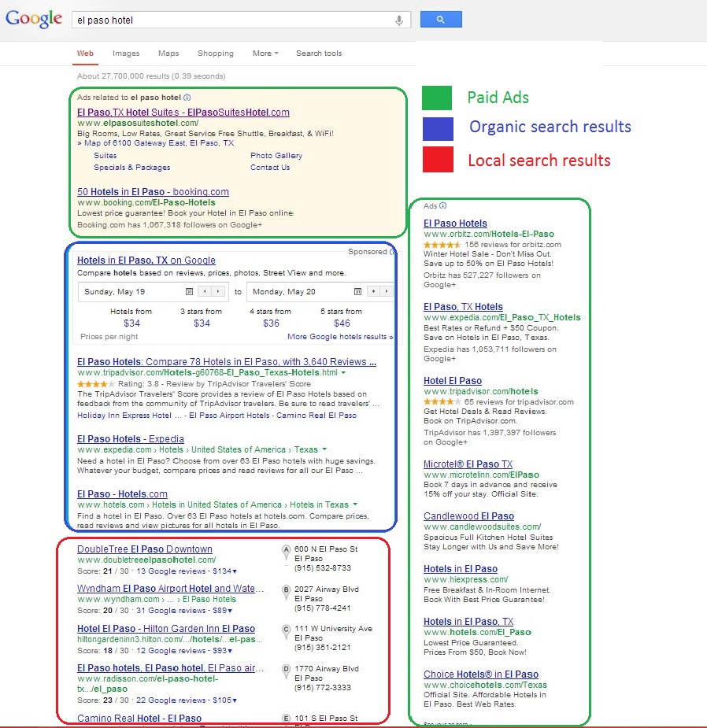Open calendar icon for Monday, May 20 date

(x=357, y=291)
